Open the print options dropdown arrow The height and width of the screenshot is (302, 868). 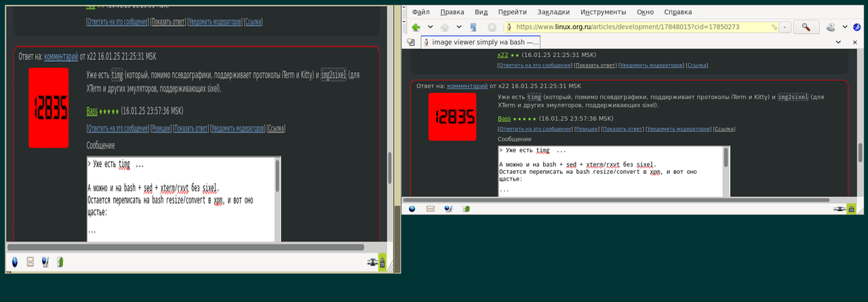(x=845, y=27)
